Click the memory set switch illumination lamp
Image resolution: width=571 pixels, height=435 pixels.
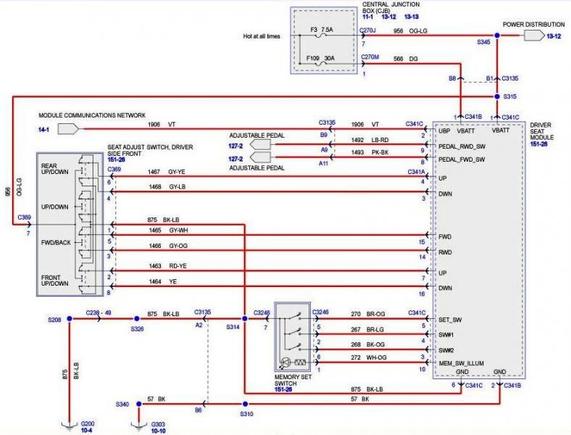(286, 363)
